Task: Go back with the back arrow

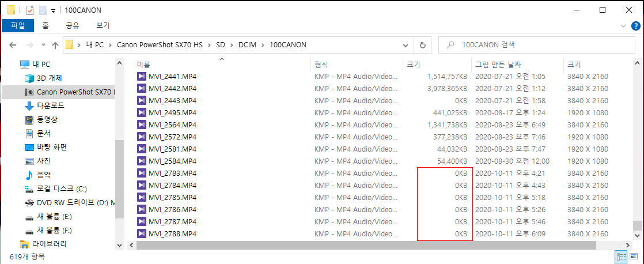Action: (x=12, y=45)
